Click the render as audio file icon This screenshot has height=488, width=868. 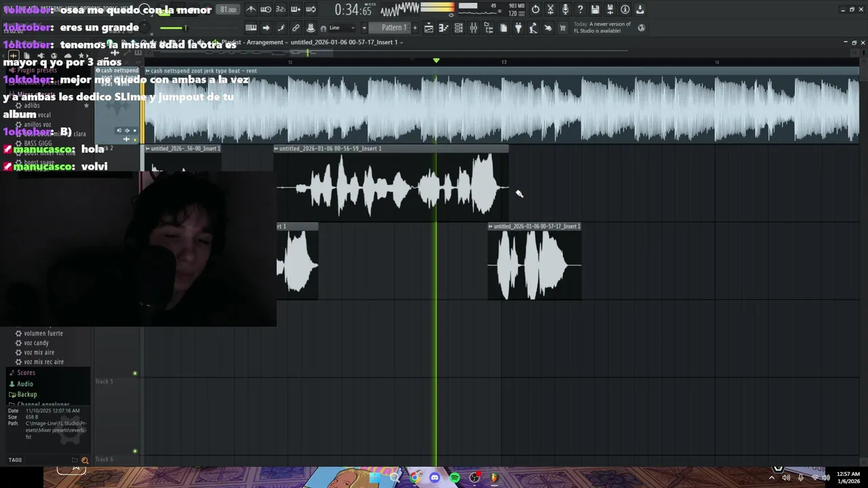[x=610, y=9]
